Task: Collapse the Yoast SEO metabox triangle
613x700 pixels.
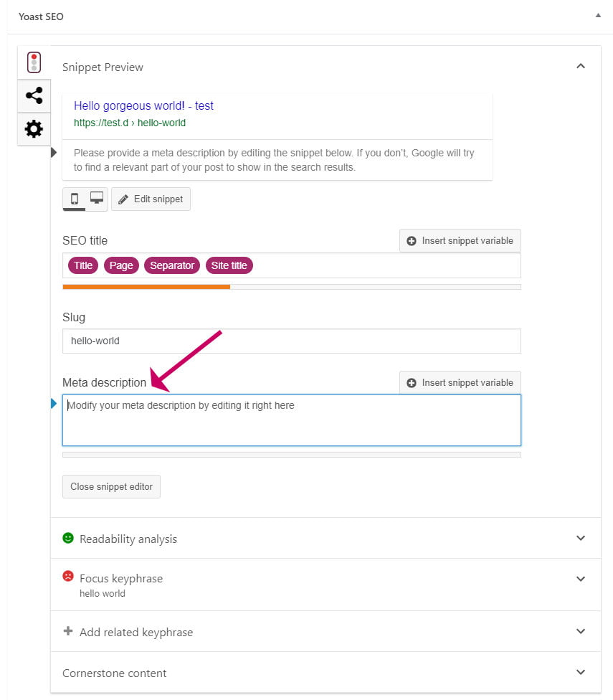Action: point(598,16)
